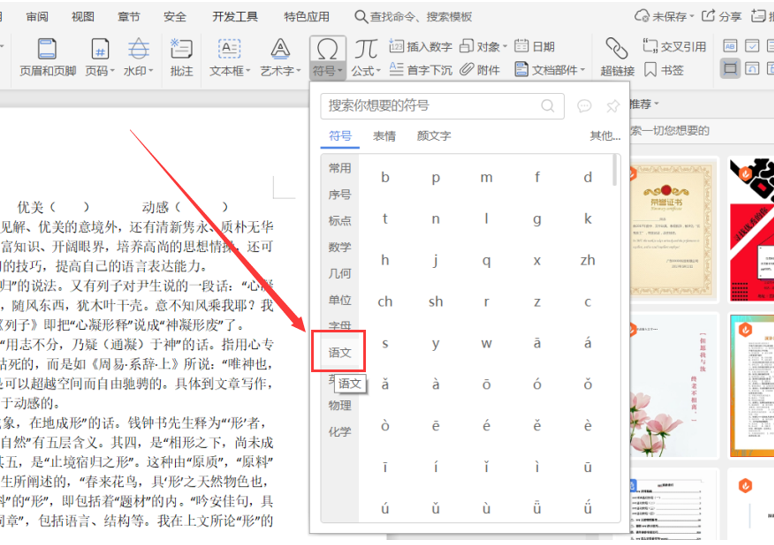
Task: Switch to the Kaomoji (颜文字) tab
Action: (x=434, y=136)
